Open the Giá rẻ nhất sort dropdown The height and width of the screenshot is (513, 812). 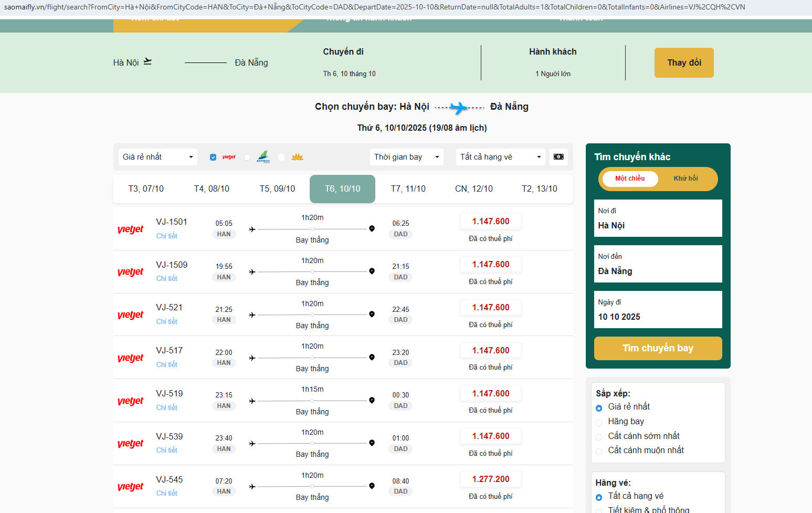click(157, 157)
